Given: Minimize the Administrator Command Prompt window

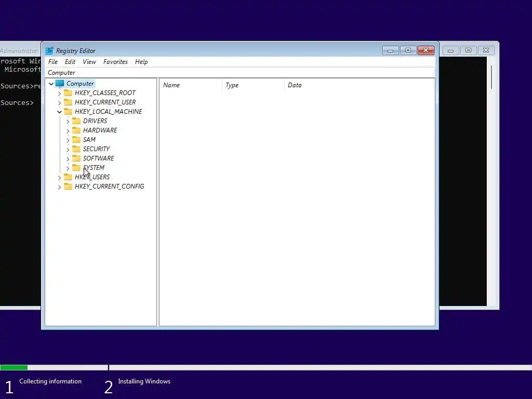Looking at the screenshot, I should coord(450,50).
